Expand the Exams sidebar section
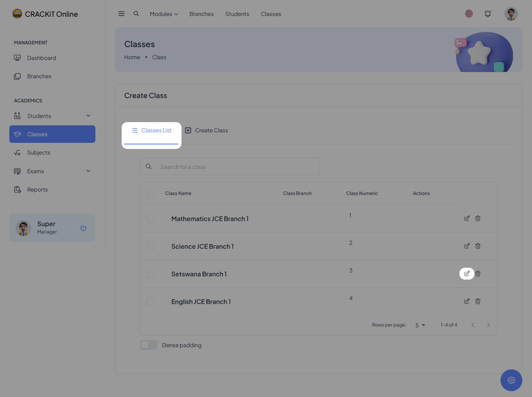The image size is (532, 397). pos(88,171)
